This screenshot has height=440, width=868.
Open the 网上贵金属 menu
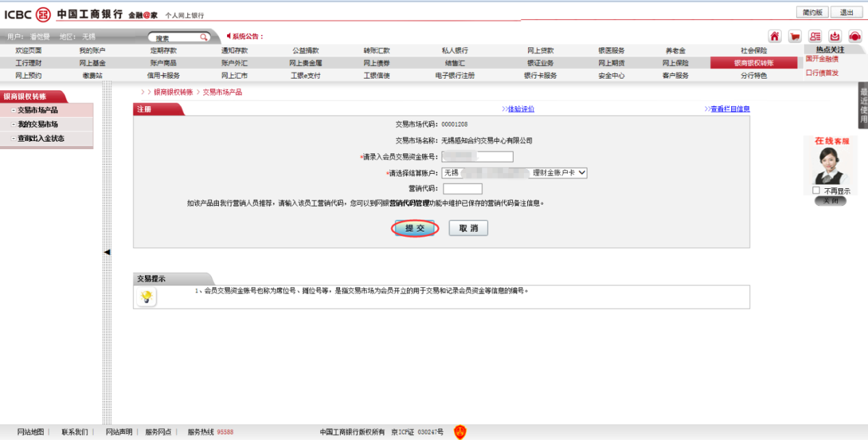click(306, 63)
